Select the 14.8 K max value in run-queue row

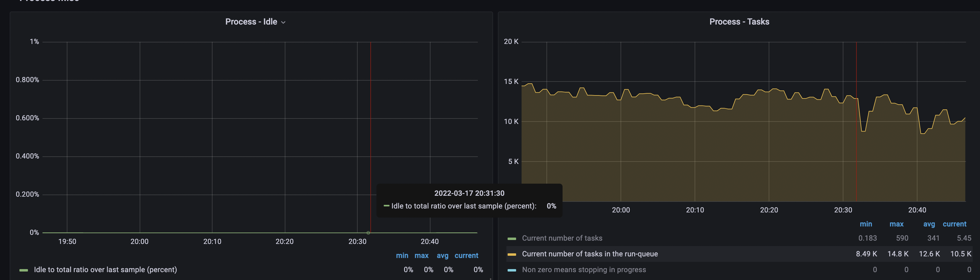(898, 254)
